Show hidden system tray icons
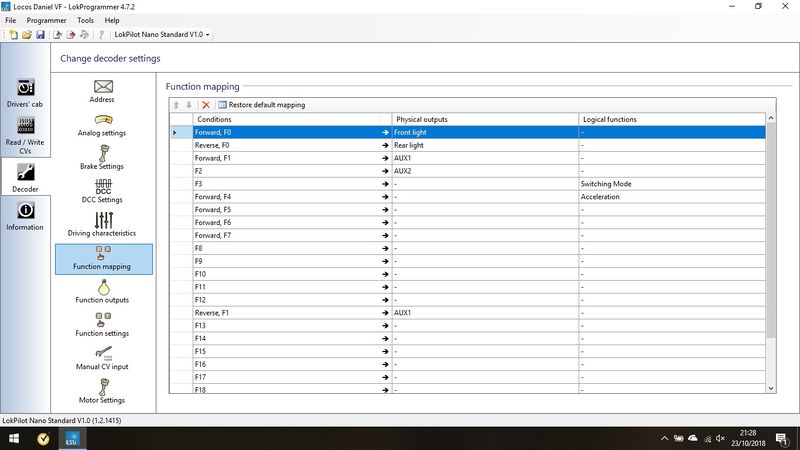The height and width of the screenshot is (450, 800). point(664,438)
